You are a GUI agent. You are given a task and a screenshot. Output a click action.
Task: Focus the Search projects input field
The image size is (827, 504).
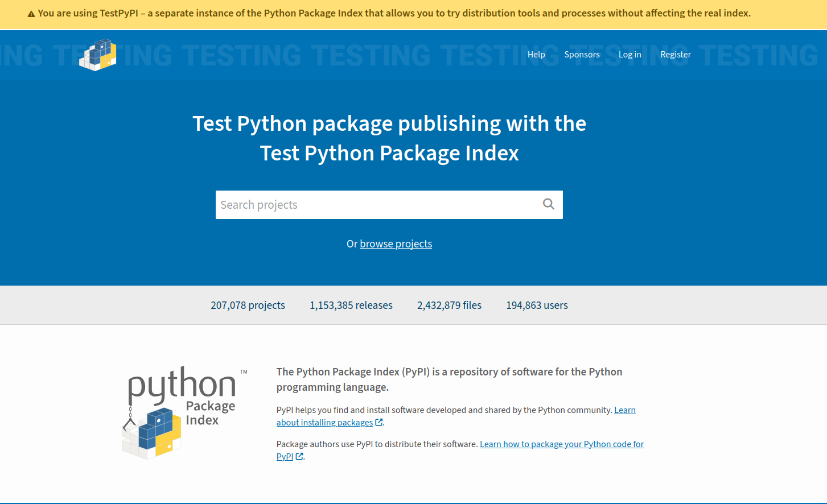376,205
